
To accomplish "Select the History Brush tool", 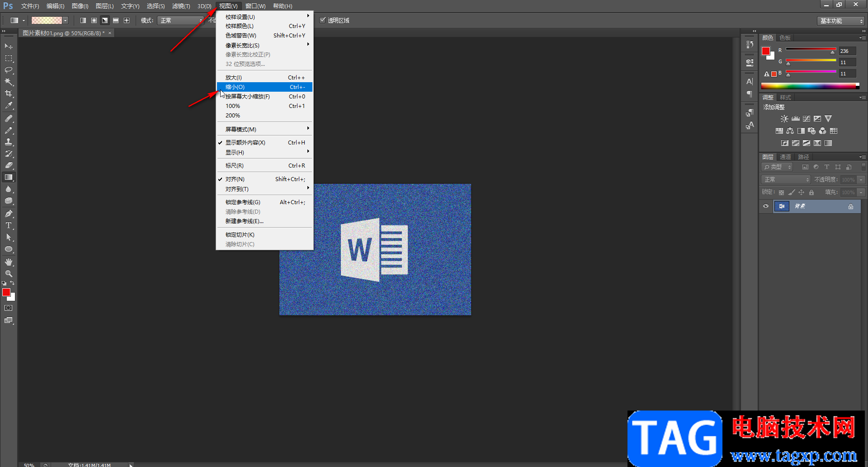I will [x=9, y=154].
